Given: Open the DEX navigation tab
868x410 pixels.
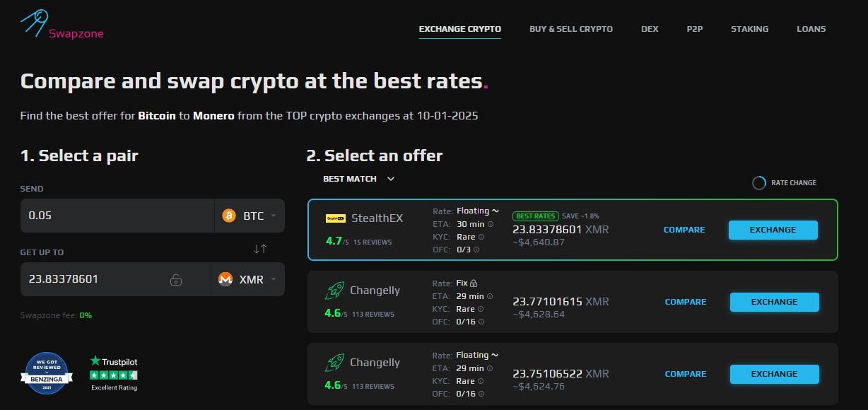Looking at the screenshot, I should click(650, 29).
